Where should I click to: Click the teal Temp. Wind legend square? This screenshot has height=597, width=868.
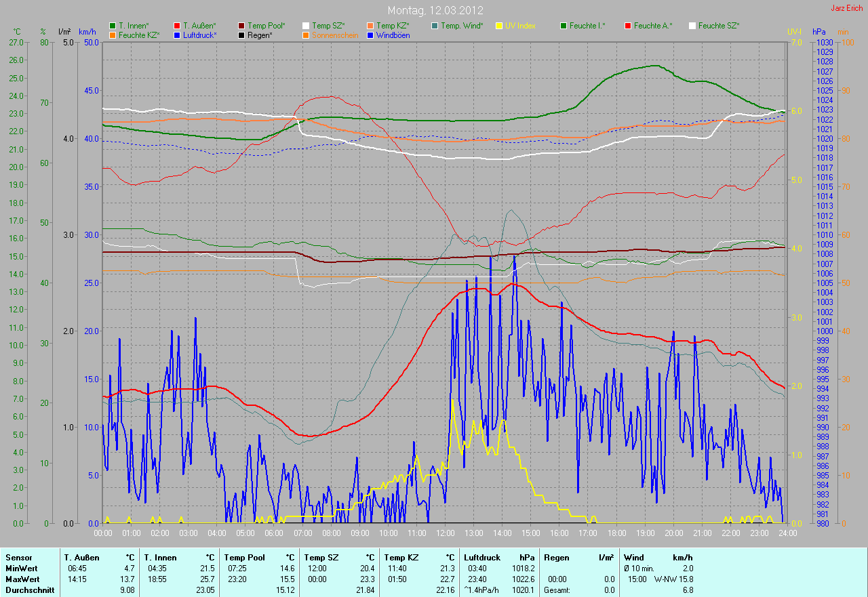[435, 26]
